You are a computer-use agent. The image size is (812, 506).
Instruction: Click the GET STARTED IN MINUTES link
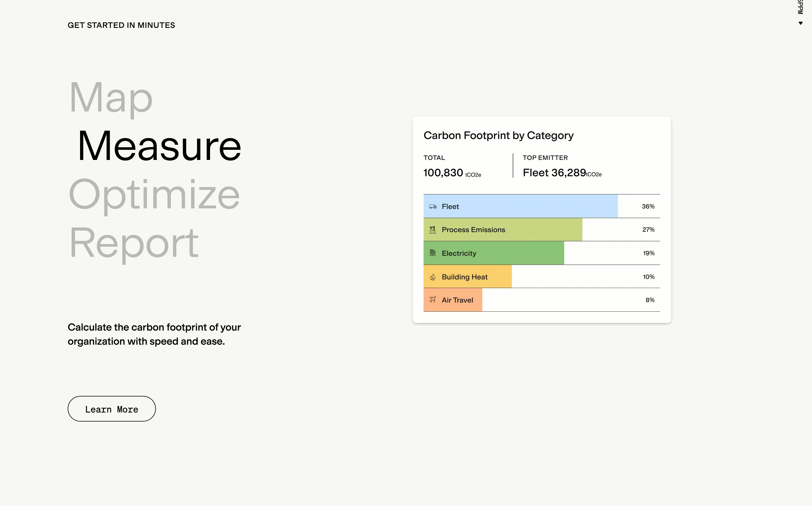pos(121,25)
